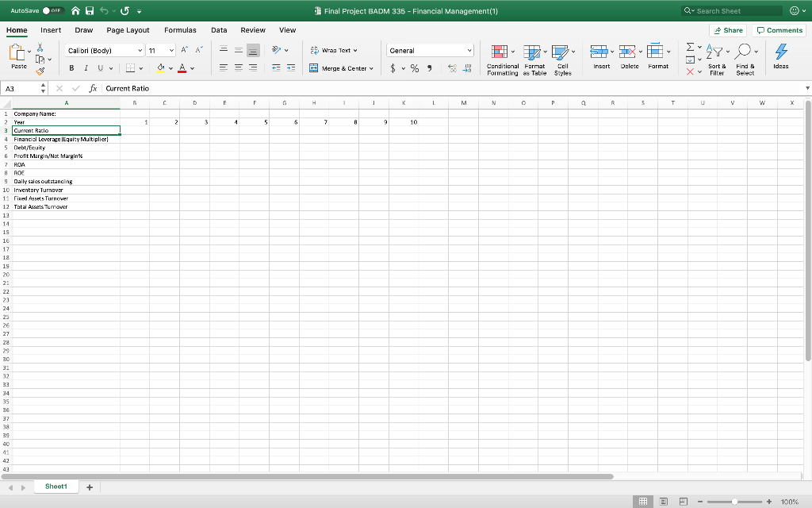The image size is (812, 508).
Task: Click the Insert cells icon
Action: pos(599,52)
